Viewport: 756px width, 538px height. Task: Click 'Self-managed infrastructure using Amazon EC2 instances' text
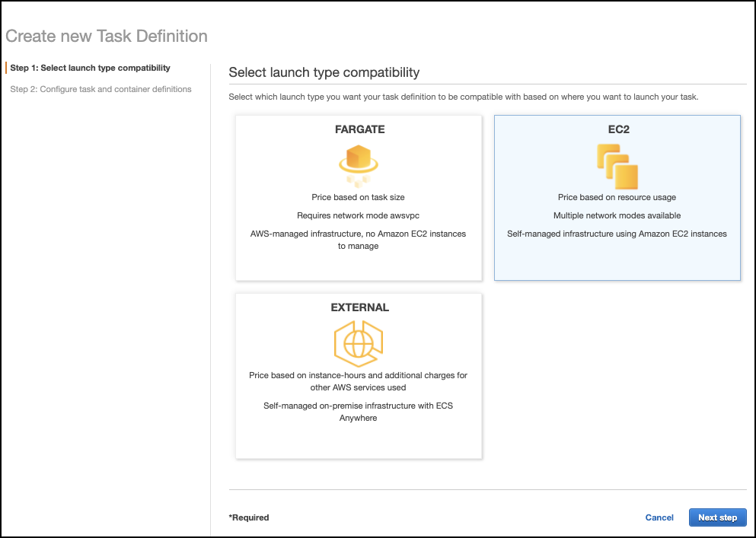click(x=617, y=234)
